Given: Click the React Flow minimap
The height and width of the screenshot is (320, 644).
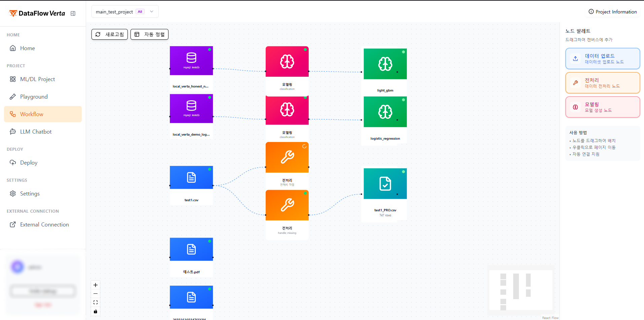Looking at the screenshot, I should coord(521,290).
